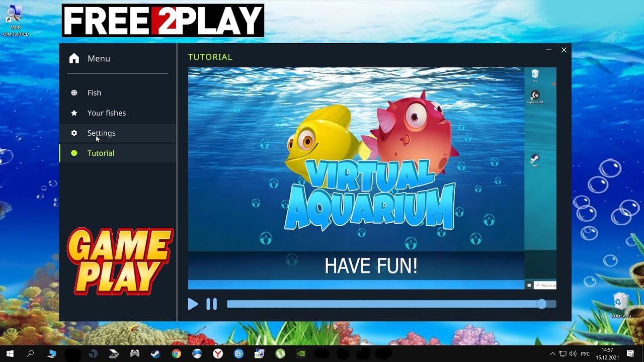Viewport: 644px width, 362px height.
Task: Open Yandex Browser from taskbar
Action: click(218, 353)
